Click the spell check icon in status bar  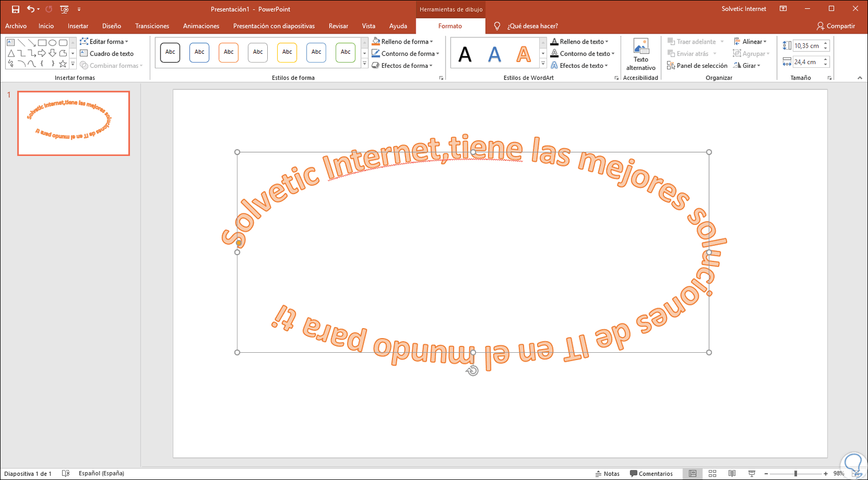click(66, 474)
